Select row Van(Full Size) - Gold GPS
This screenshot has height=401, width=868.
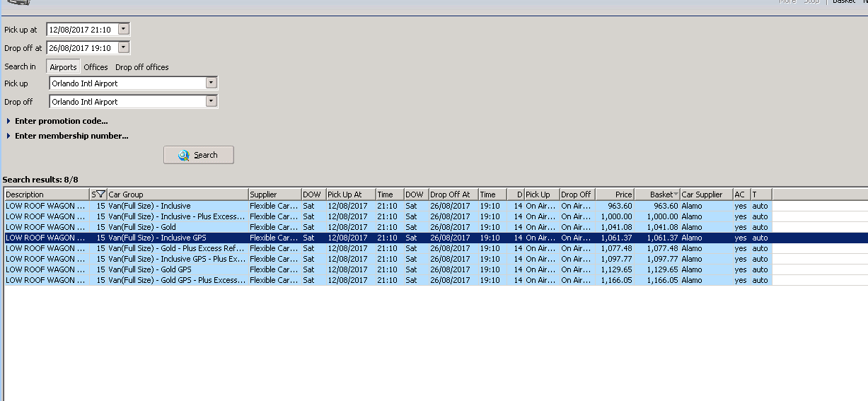click(x=388, y=269)
